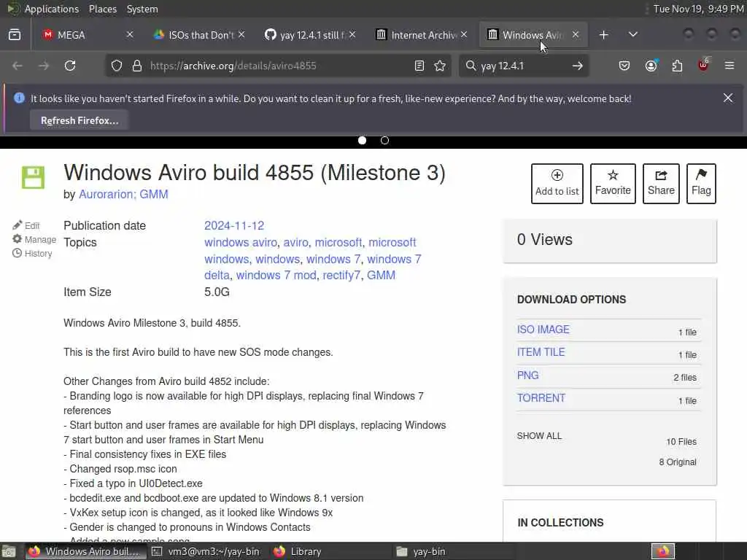Close the 'ISOs that Don't' tab

[241, 35]
